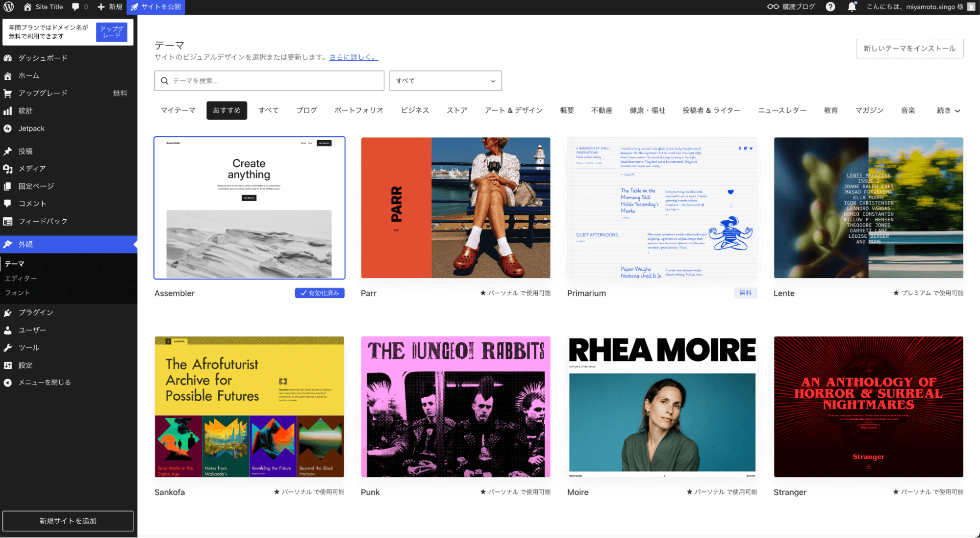Select the ブログ category tab

306,110
